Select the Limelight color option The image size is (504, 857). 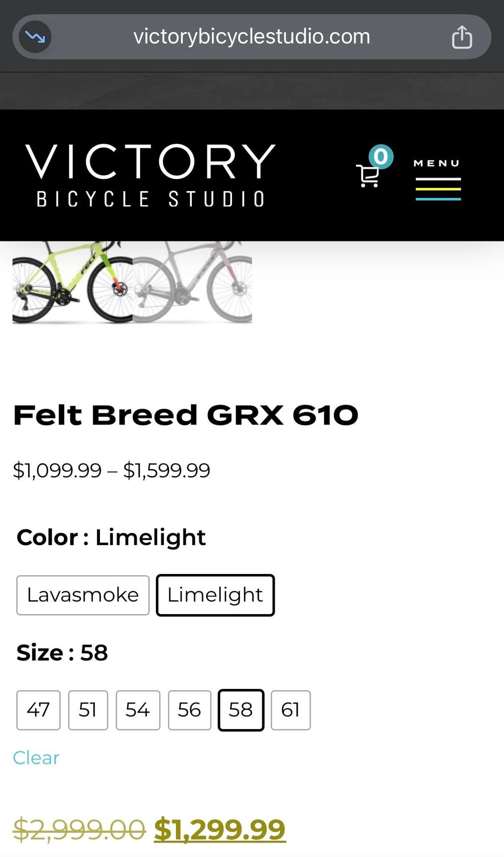[215, 595]
